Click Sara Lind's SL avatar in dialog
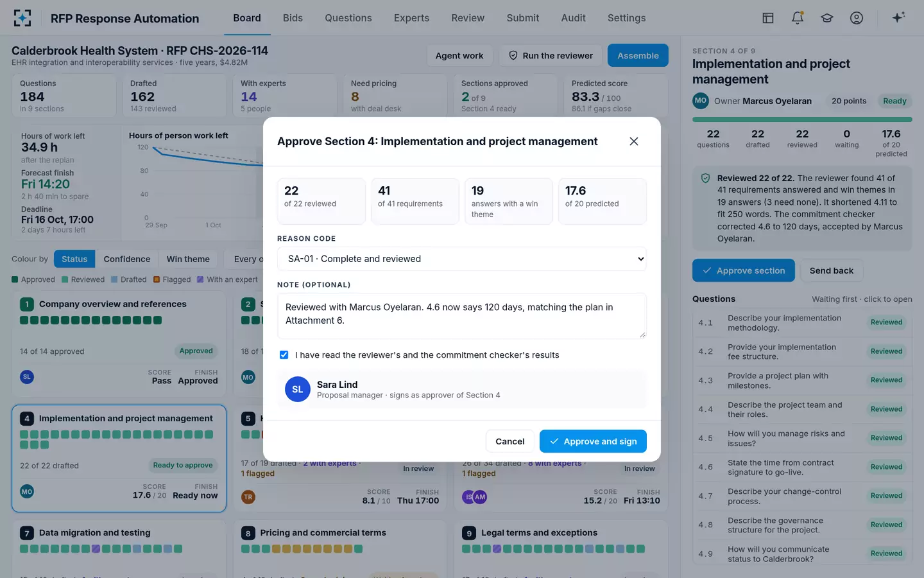Viewport: 924px width, 578px height. point(298,389)
